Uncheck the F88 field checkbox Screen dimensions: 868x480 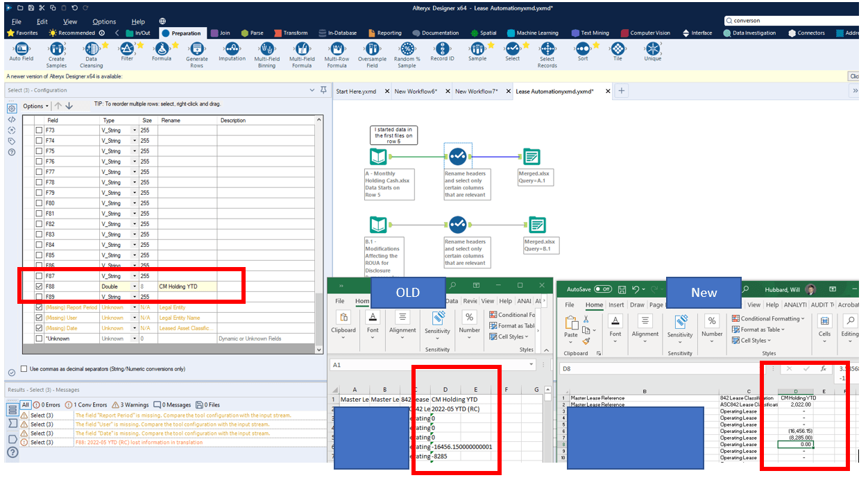(40, 286)
